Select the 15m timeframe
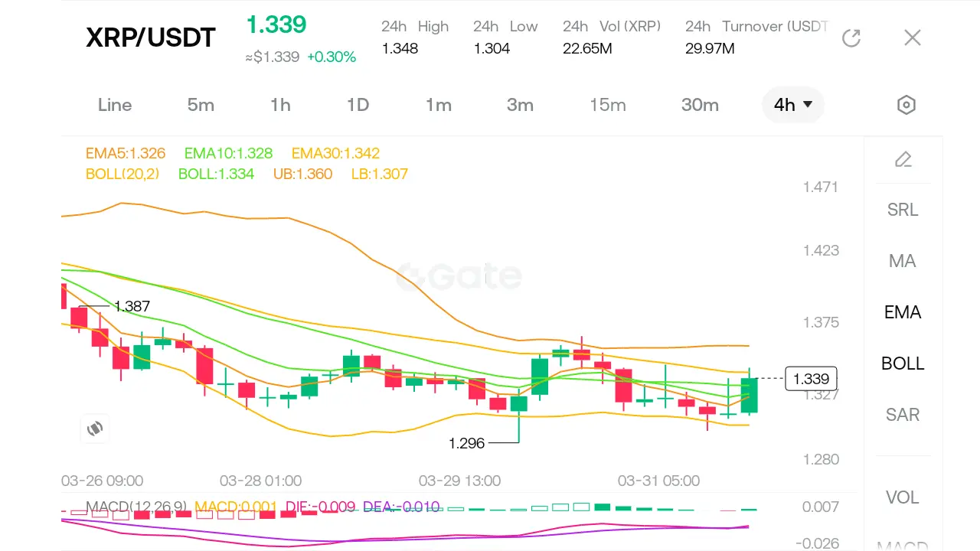The height and width of the screenshot is (551, 980). click(608, 105)
